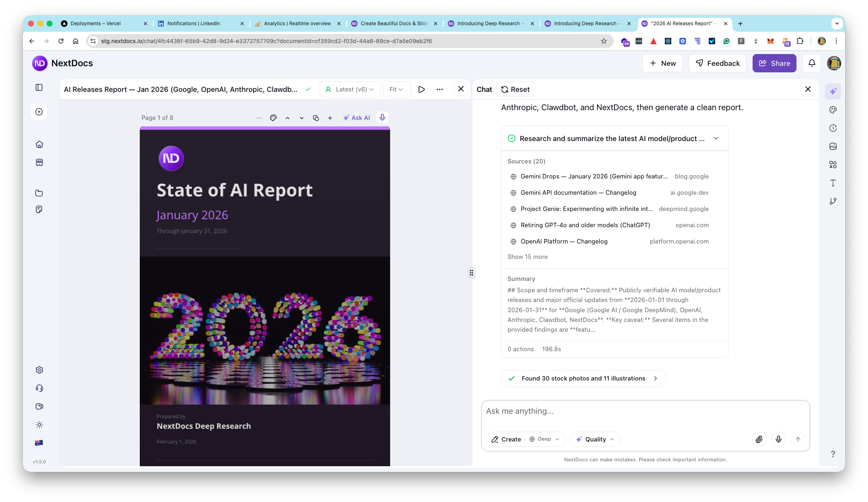Viewport: 868px width, 502px height.
Task: Click Show 15 more sources
Action: tap(527, 257)
